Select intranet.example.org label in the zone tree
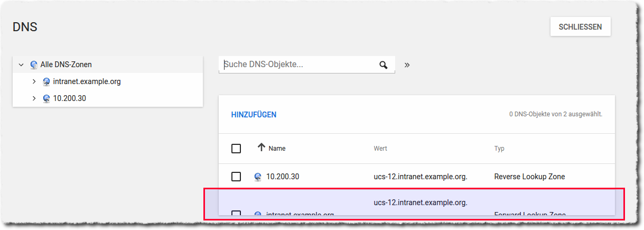This screenshot has height=230, width=644. pyautogui.click(x=87, y=82)
